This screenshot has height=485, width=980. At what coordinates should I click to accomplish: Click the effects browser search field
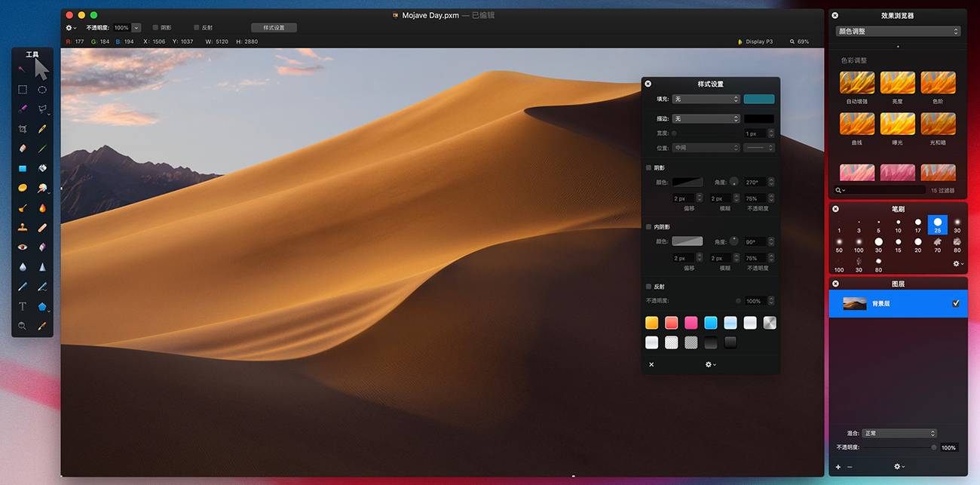coord(880,190)
